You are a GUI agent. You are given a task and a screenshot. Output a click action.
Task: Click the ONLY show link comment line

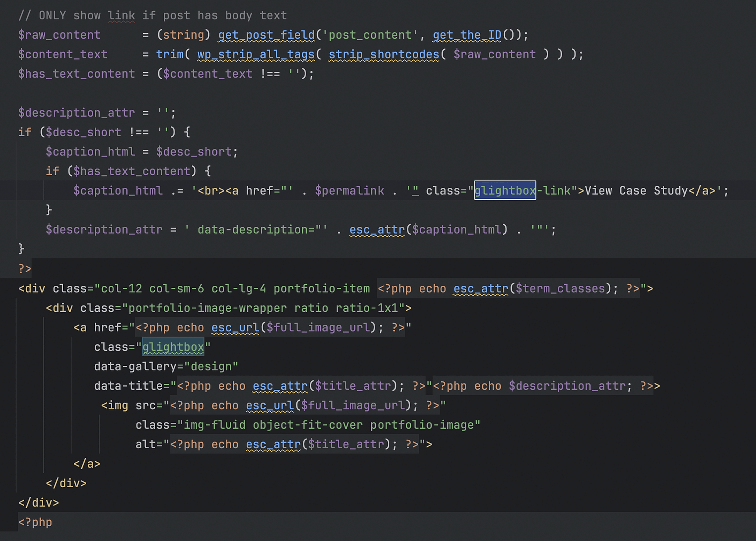152,15
